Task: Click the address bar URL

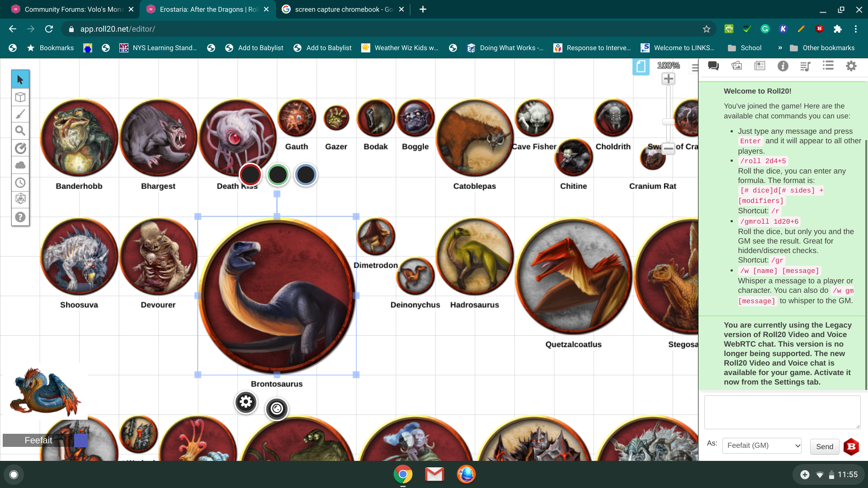Action: 118,29
